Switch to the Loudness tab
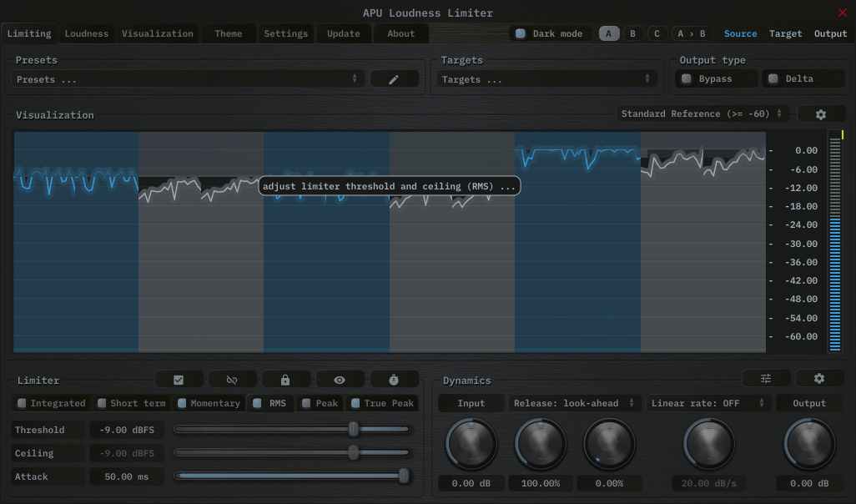The height and width of the screenshot is (504, 856). pyautogui.click(x=87, y=34)
